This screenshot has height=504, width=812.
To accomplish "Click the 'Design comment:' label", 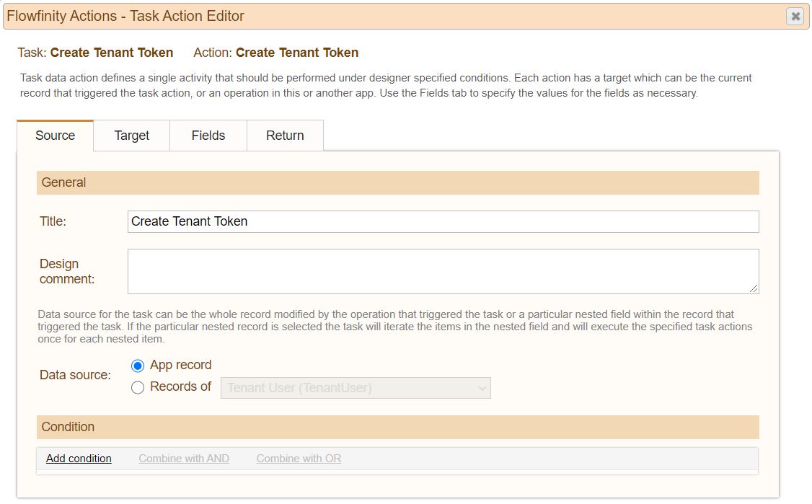I will pyautogui.click(x=67, y=271).
